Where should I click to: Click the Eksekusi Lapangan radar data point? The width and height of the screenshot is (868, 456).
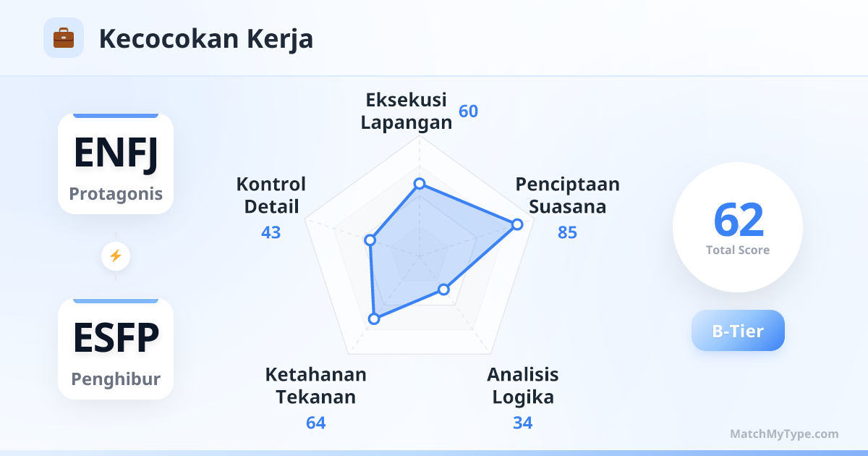(419, 184)
